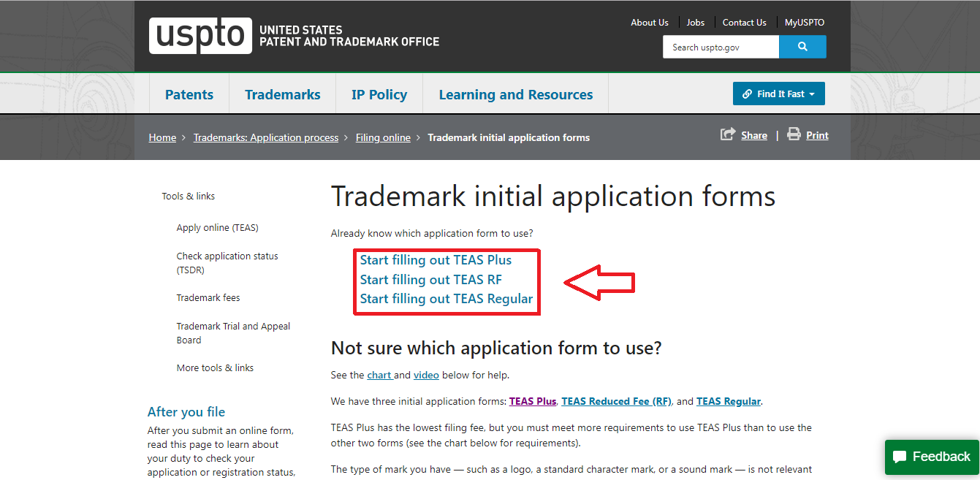The image size is (980, 480).
Task: Click the USPTO logo
Action: click(200, 36)
